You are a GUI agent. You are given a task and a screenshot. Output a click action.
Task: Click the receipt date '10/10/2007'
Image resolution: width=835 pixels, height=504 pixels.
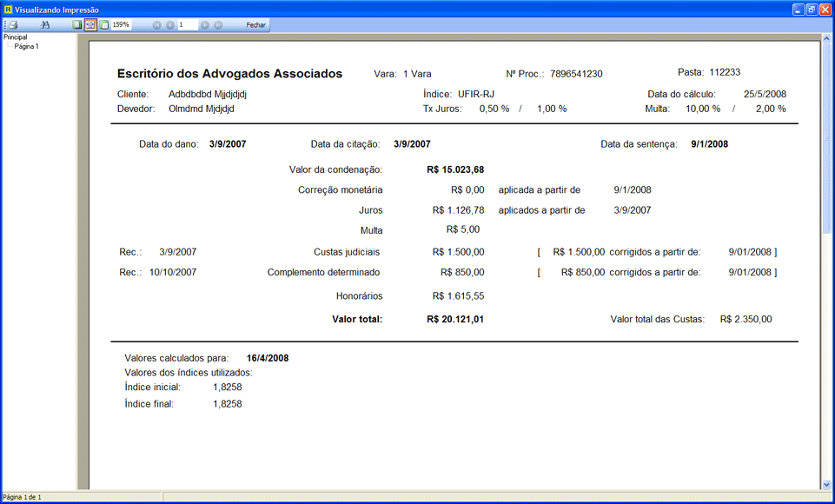(173, 273)
